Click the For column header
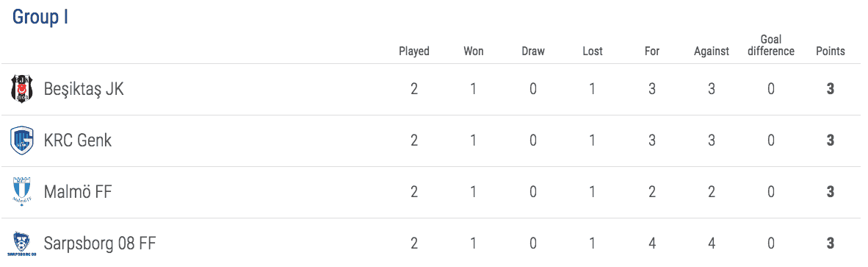 pos(652,51)
